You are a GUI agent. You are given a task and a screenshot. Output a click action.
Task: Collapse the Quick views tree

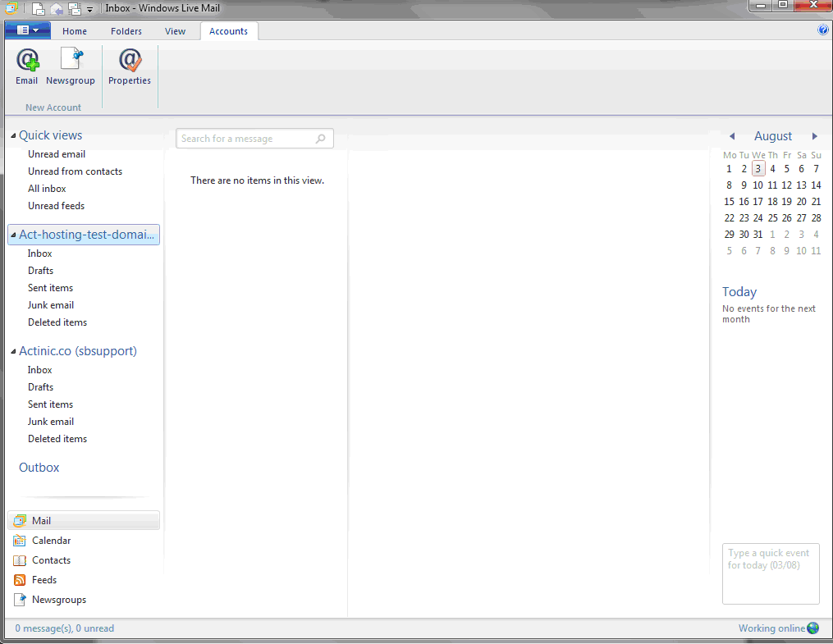coord(13,136)
